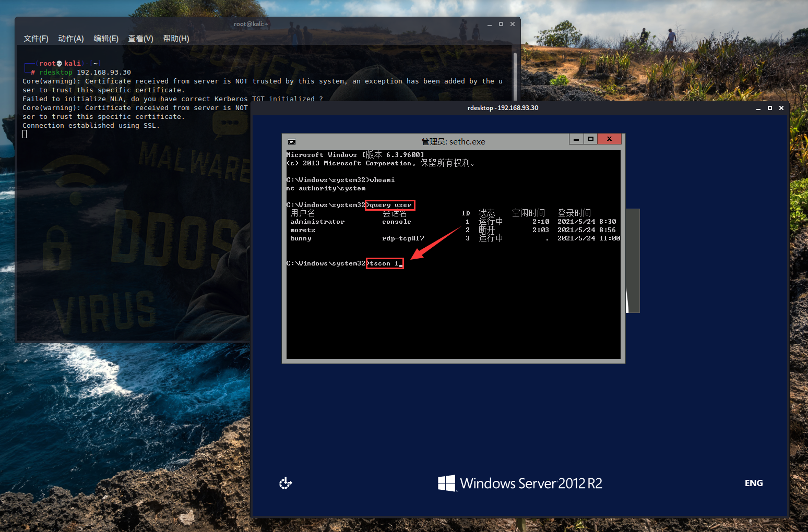
Task: Click the 'query user' command text
Action: click(391, 205)
